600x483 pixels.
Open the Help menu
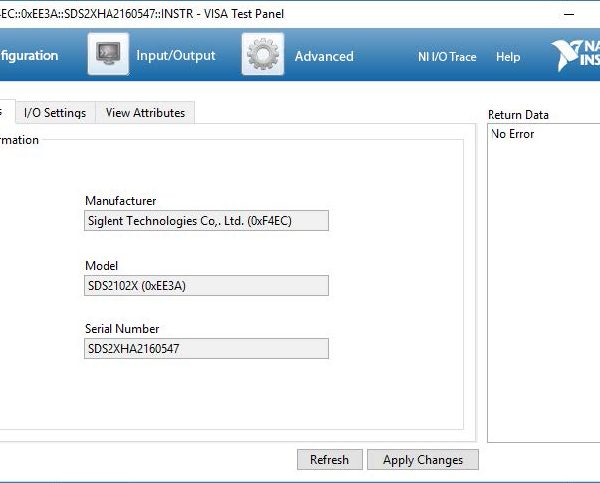coord(508,57)
